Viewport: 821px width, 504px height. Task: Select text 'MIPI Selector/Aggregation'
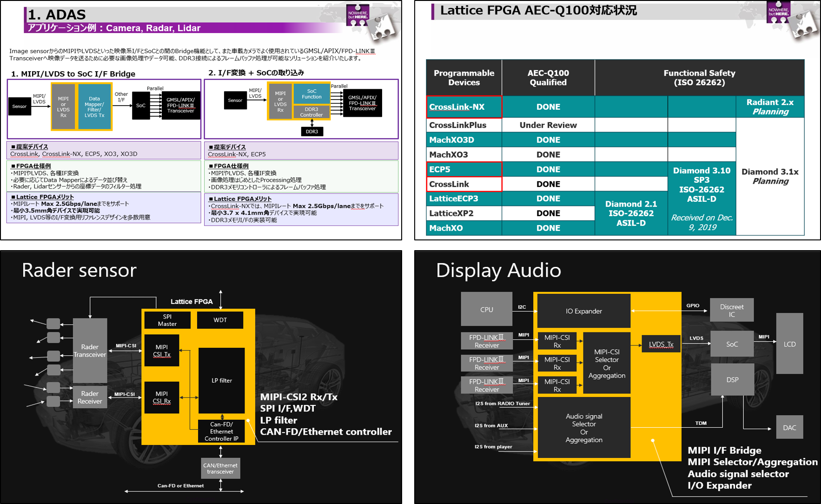point(753,462)
